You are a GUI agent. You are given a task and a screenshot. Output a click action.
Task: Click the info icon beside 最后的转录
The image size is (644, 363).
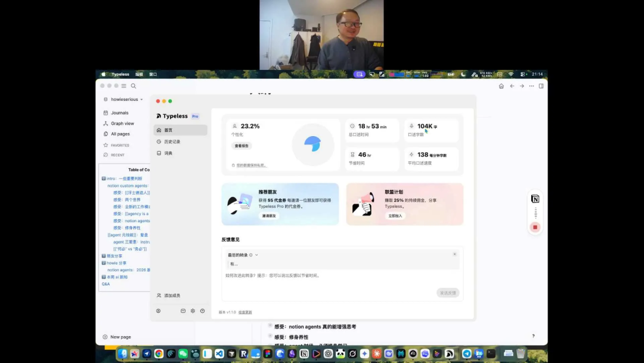[x=251, y=255]
